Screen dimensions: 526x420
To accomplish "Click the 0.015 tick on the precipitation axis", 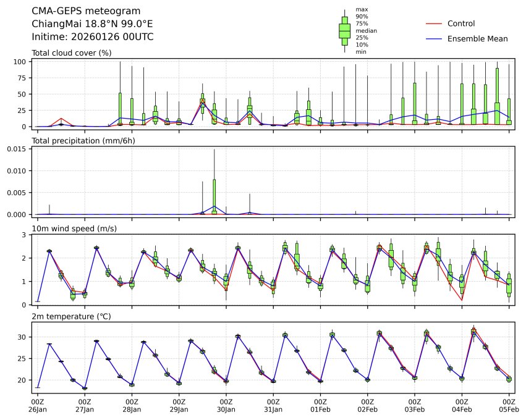I will [17, 149].
